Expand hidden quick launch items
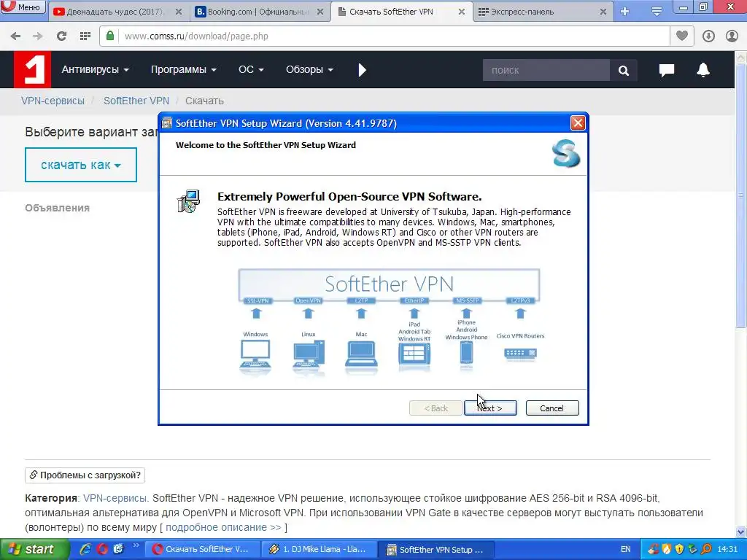The width and height of the screenshot is (747, 560). click(136, 545)
